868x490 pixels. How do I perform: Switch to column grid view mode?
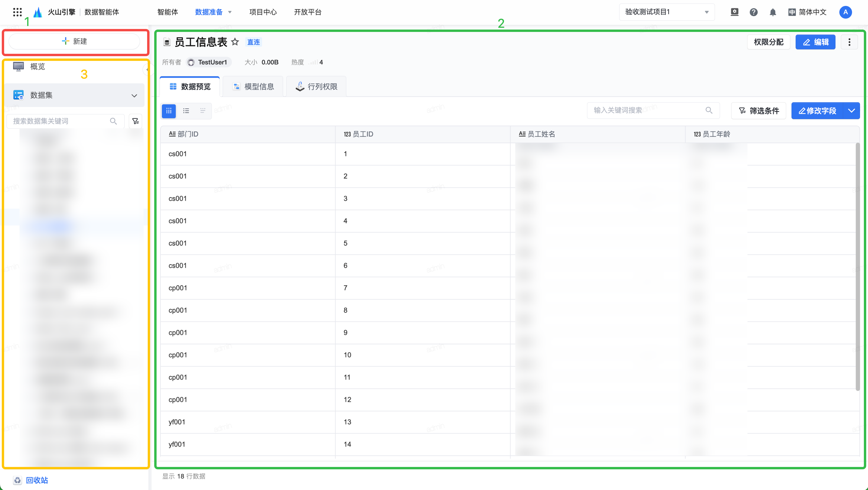point(169,111)
